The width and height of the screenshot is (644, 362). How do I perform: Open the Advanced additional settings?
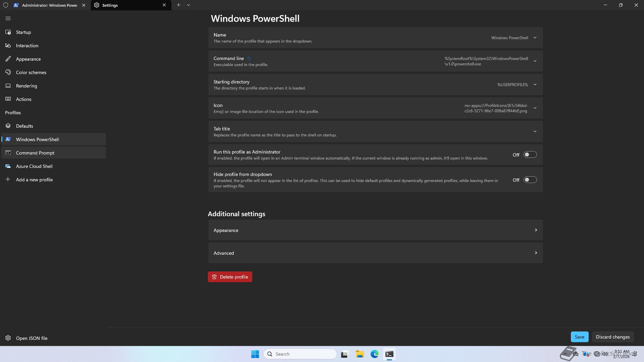pyautogui.click(x=375, y=253)
